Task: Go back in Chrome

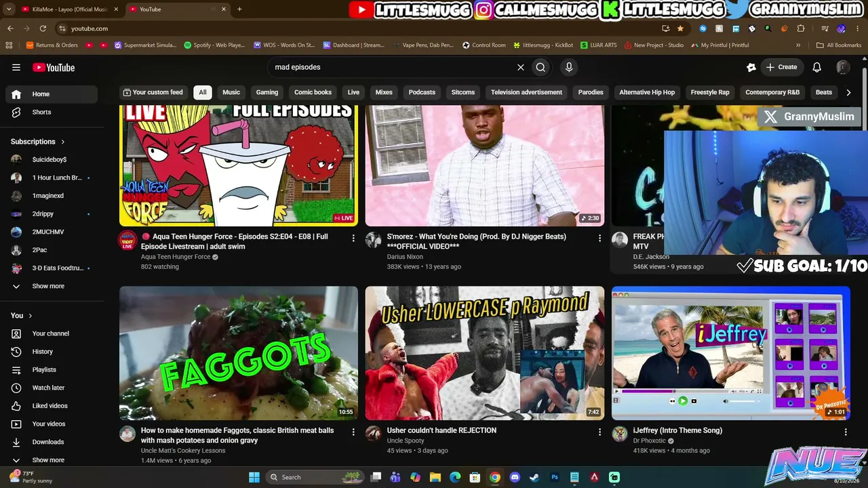Action: (10, 28)
